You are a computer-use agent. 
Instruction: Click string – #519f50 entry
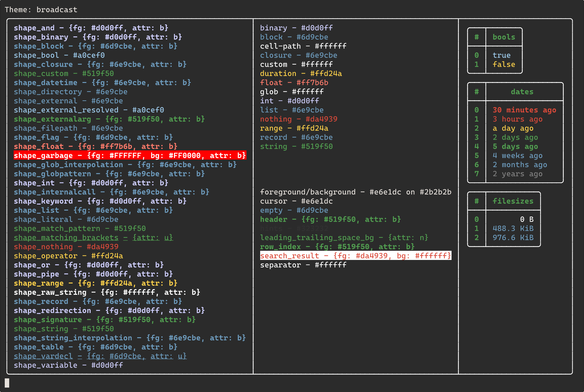[297, 147]
